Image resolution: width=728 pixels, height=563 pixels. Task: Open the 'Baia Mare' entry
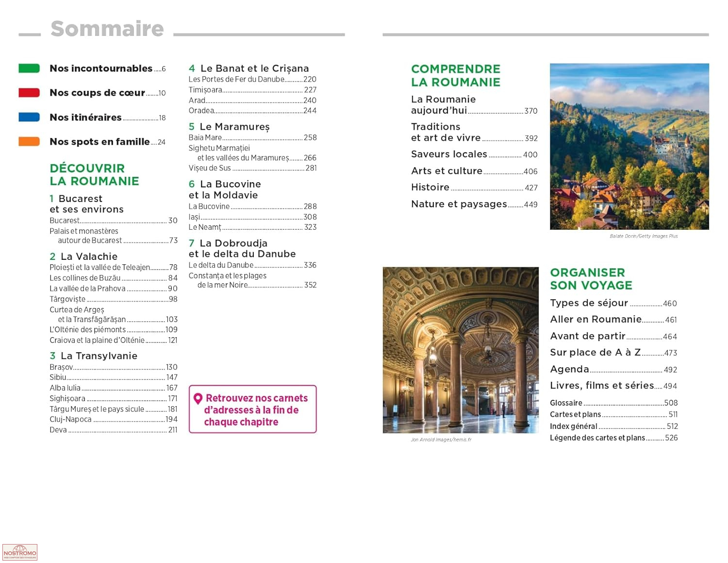(252, 138)
